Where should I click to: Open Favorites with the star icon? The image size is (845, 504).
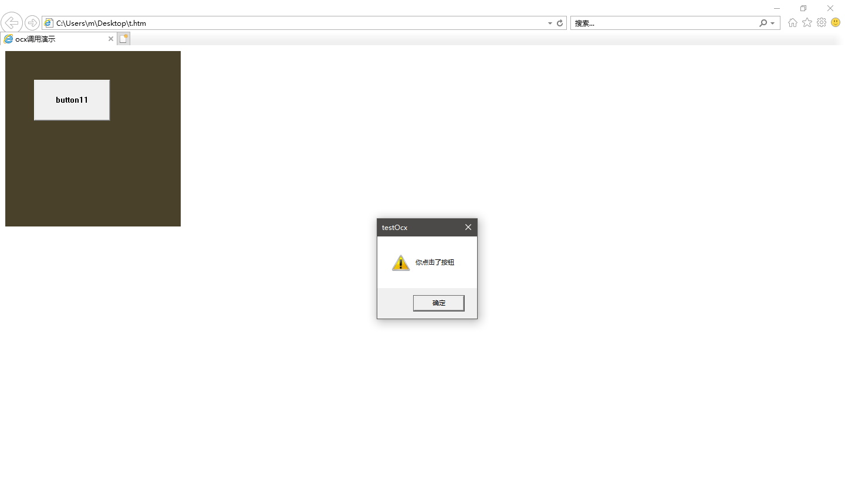point(807,23)
